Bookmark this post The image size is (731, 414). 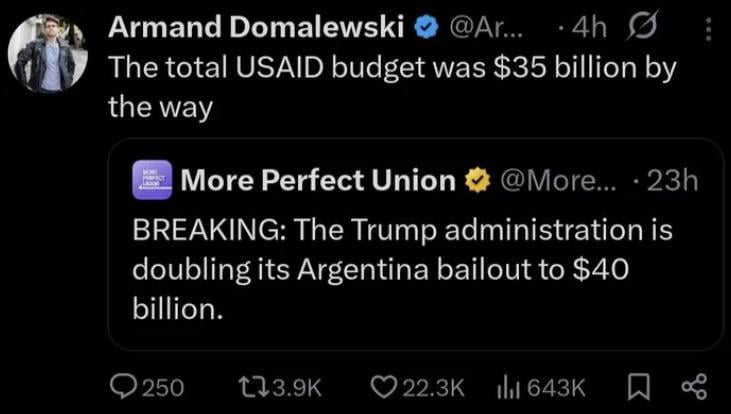coord(643,386)
